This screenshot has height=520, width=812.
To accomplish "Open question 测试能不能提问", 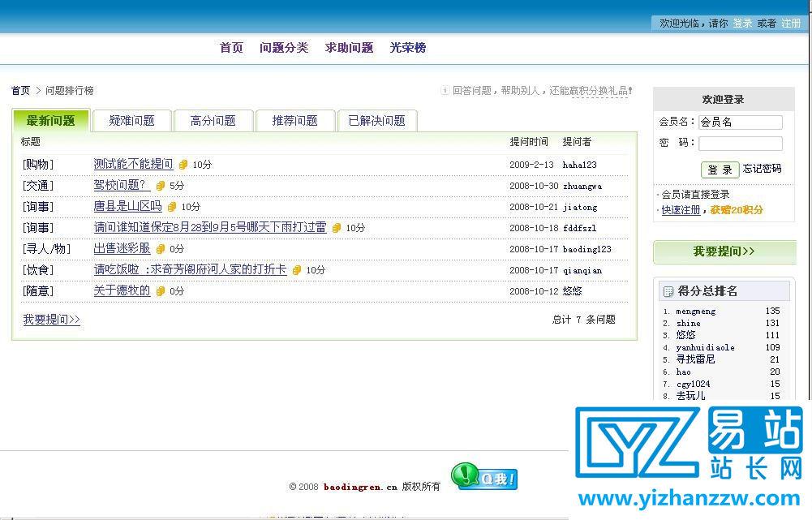I will pyautogui.click(x=133, y=164).
